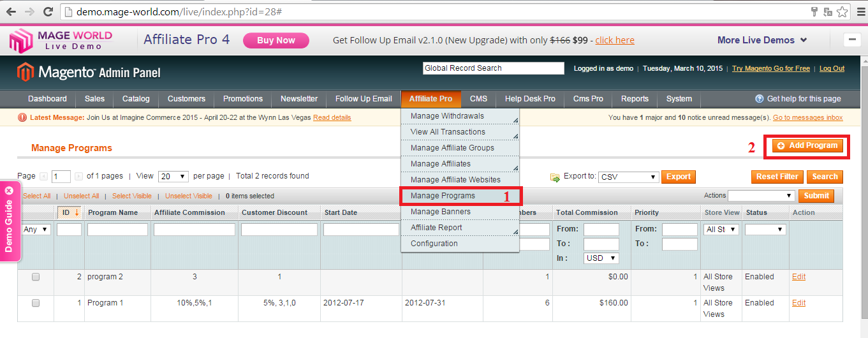Screen dimensions: 868x338
Task: Click the Magento Admin Panel logo
Action: pos(89,72)
